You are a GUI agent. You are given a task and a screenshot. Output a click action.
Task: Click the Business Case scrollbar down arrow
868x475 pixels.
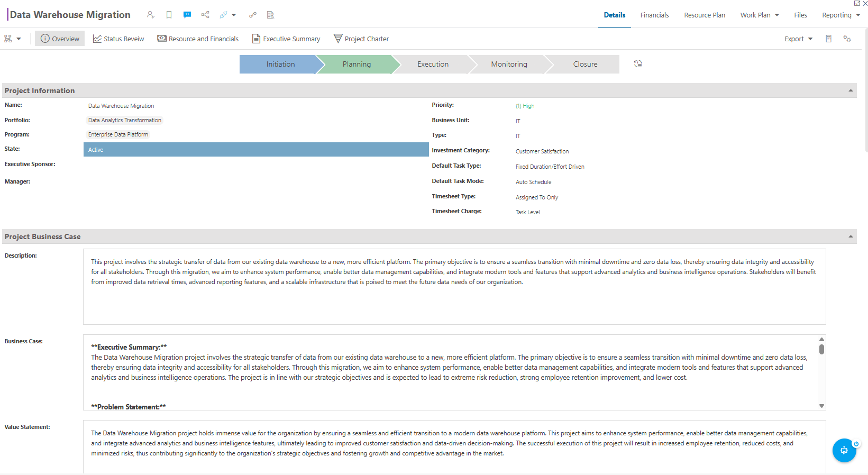coord(821,406)
